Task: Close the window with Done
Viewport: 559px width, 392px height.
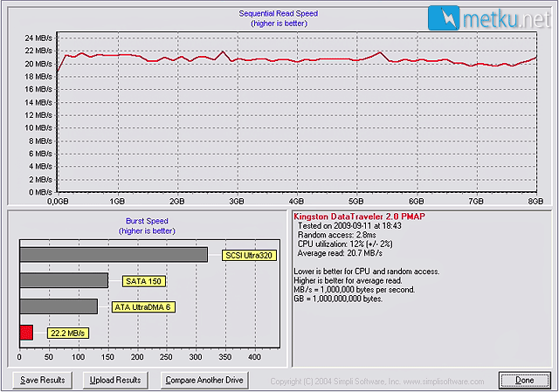Action: (524, 381)
